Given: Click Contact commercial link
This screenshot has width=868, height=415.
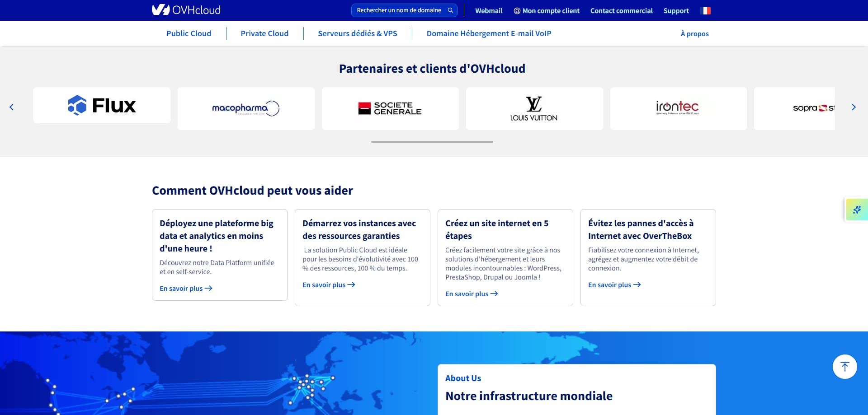Looking at the screenshot, I should point(622,11).
